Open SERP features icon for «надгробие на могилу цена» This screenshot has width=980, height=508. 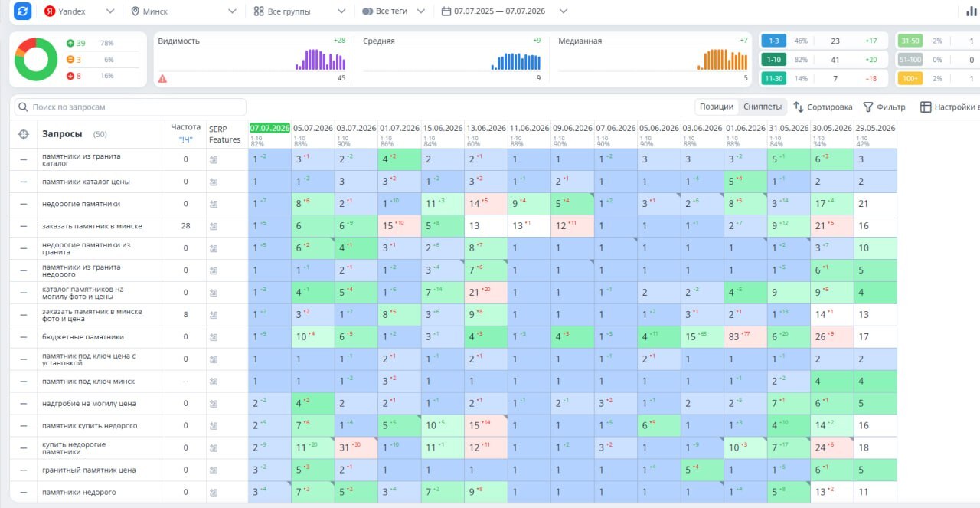coord(213,404)
